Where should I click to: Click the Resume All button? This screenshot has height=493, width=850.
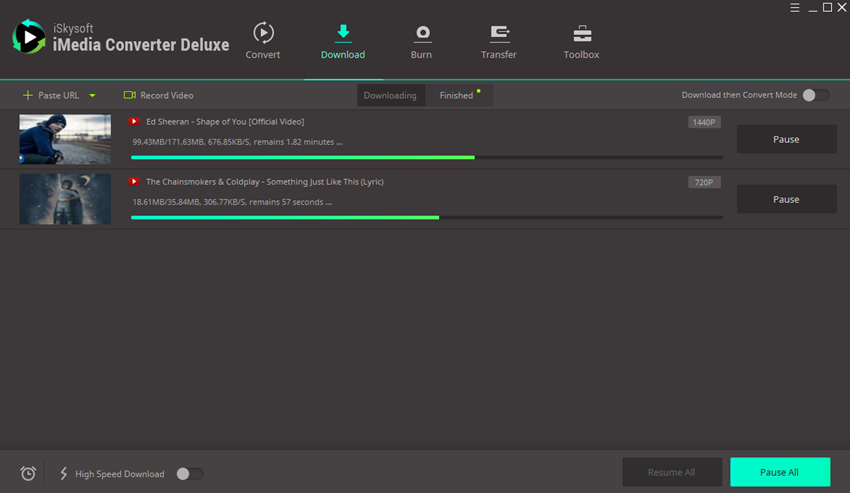(x=672, y=472)
